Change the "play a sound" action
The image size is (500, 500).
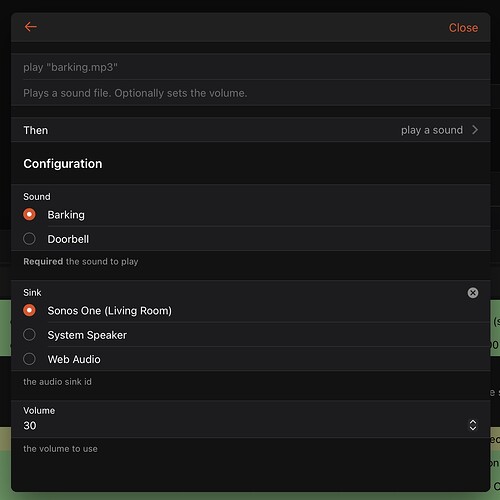click(x=432, y=130)
